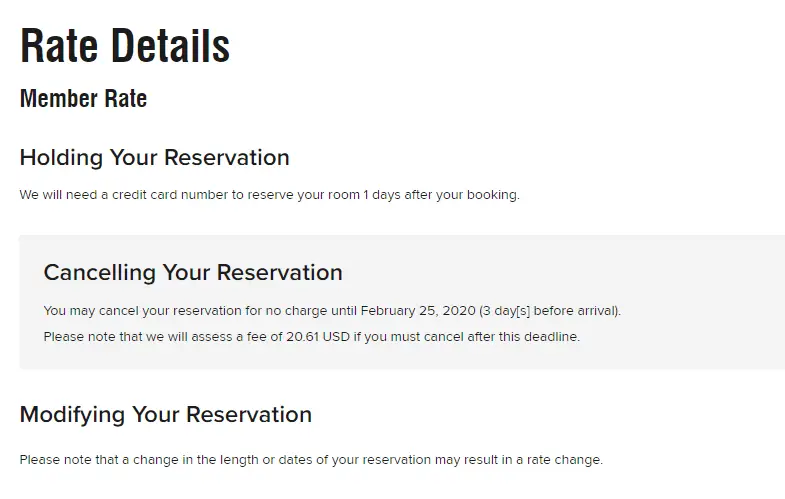The width and height of the screenshot is (785, 499).
Task: Click the Rate Details main heading
Action: pyautogui.click(x=125, y=46)
